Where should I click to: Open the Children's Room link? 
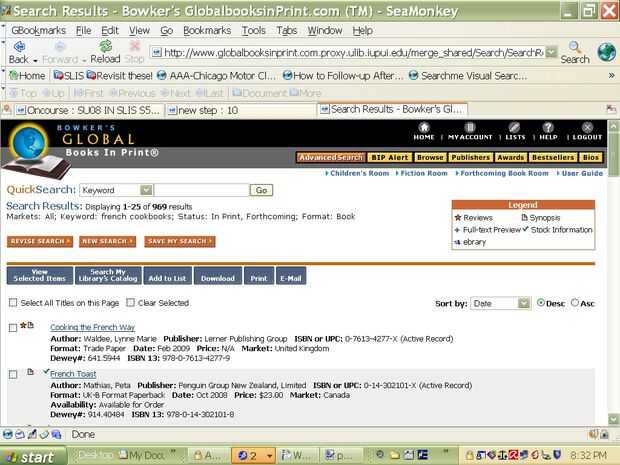[357, 173]
